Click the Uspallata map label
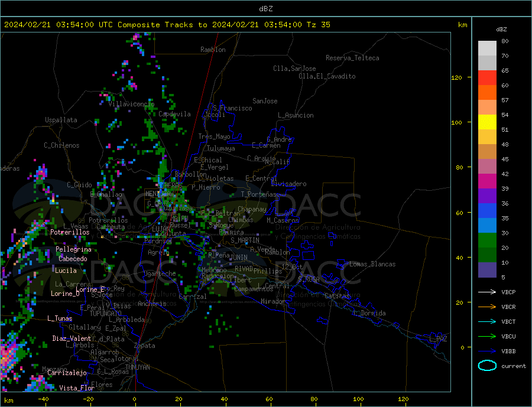Screen dimensions: 532x407 pos(61,120)
